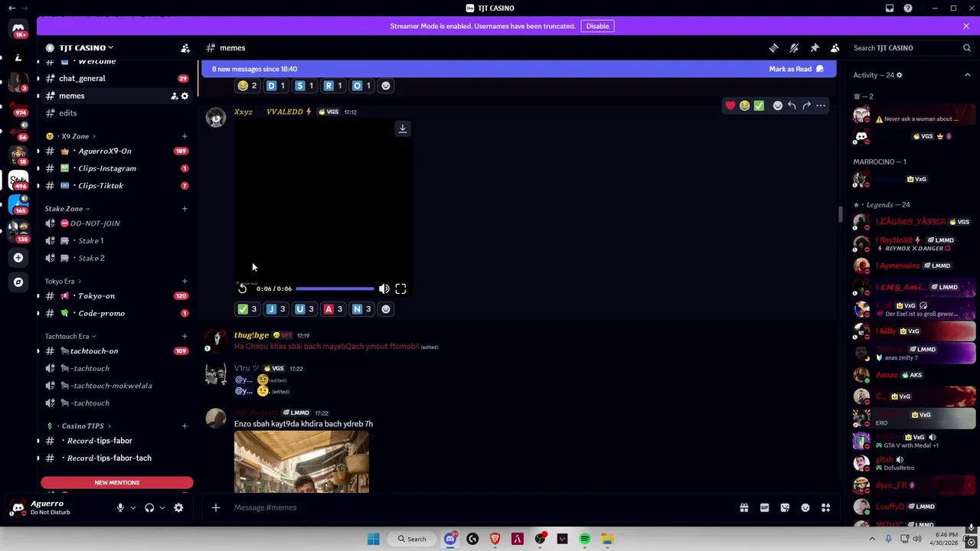Toggle N reaction under video

[x=361, y=309]
